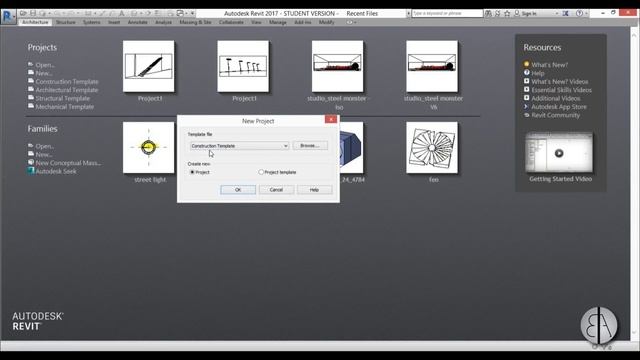Open the Add-Ins ribbon tab
The image size is (640, 360).
[302, 22]
